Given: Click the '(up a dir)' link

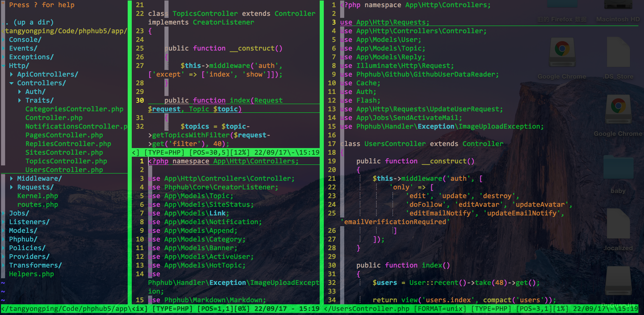Looking at the screenshot, I should tap(33, 22).
